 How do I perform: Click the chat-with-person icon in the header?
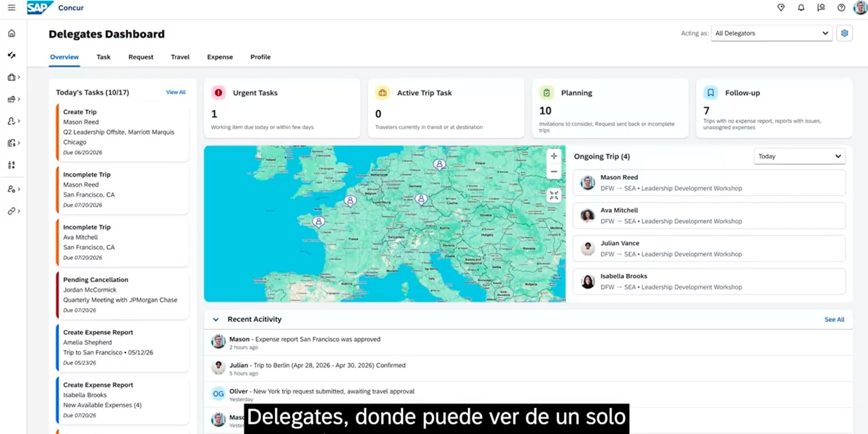[x=821, y=8]
